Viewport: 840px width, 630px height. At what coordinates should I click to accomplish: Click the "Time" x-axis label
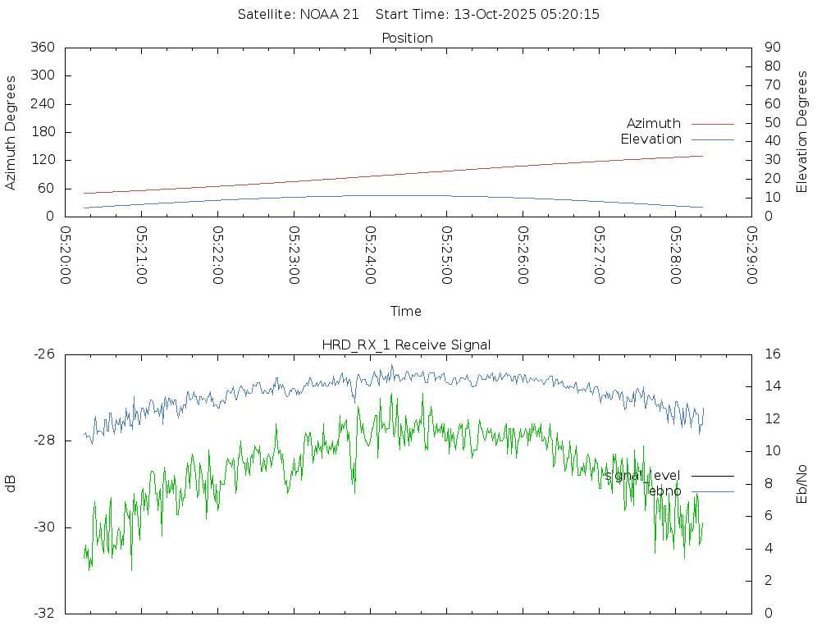click(x=406, y=312)
